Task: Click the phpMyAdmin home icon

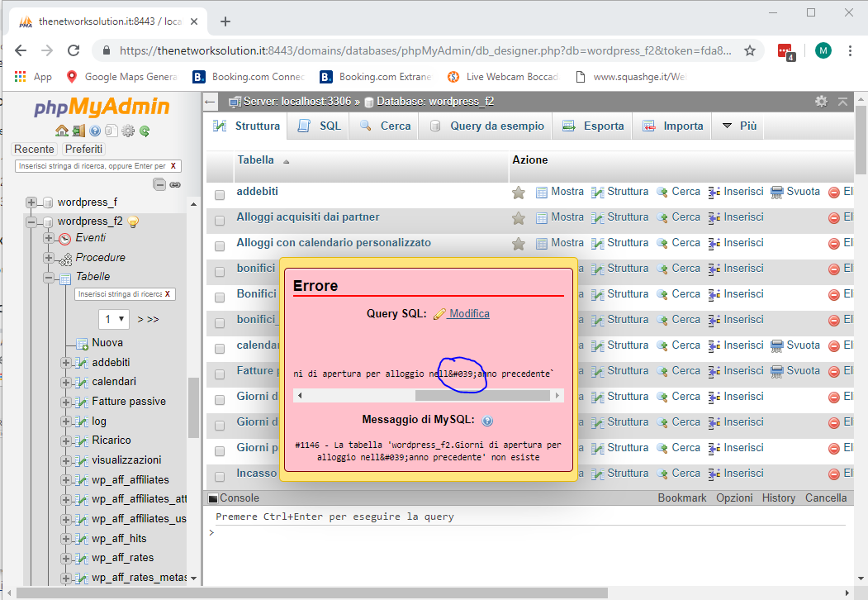Action: [61, 131]
